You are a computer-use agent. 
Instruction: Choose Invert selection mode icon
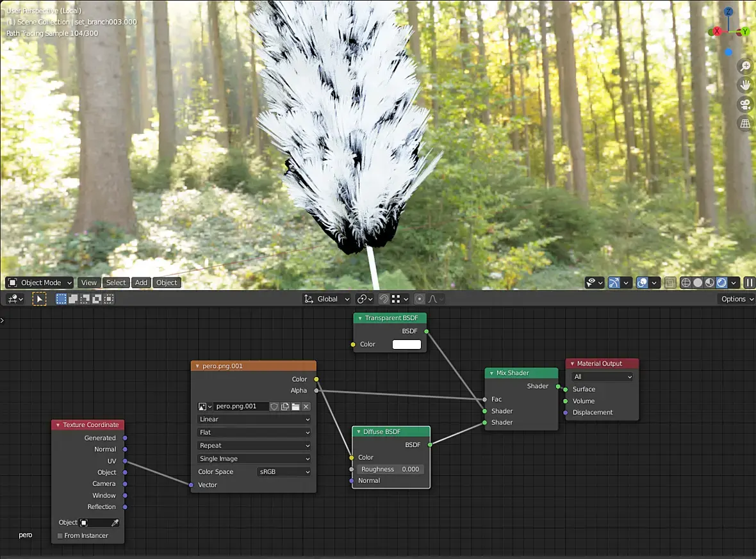[x=97, y=299]
